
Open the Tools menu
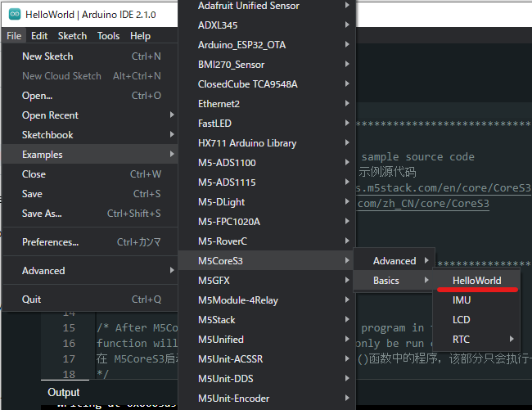pos(108,36)
